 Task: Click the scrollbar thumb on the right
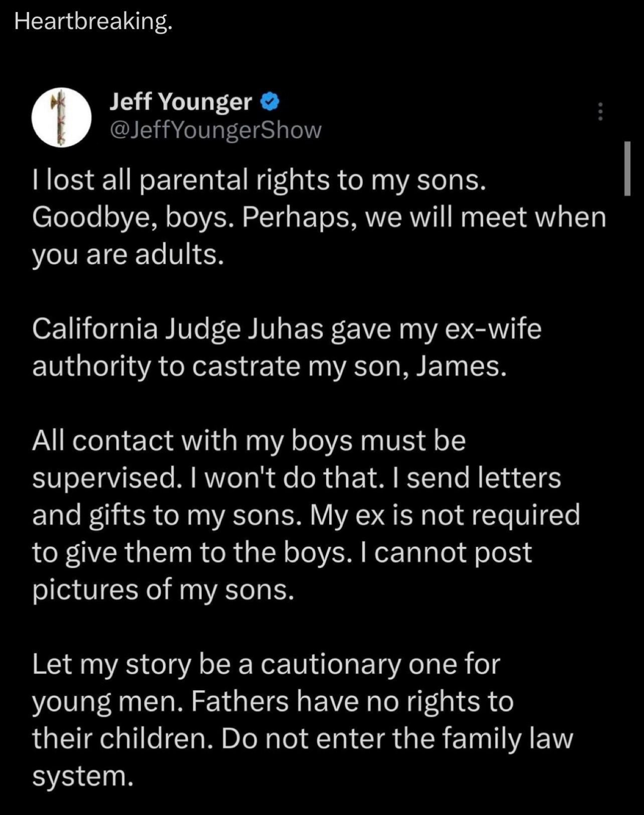pyautogui.click(x=627, y=168)
